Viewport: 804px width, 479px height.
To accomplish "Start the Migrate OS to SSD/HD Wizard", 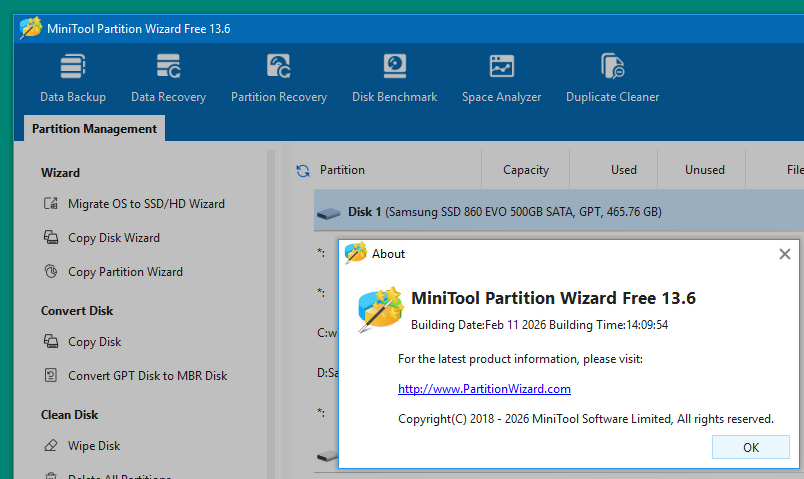I will (x=146, y=204).
